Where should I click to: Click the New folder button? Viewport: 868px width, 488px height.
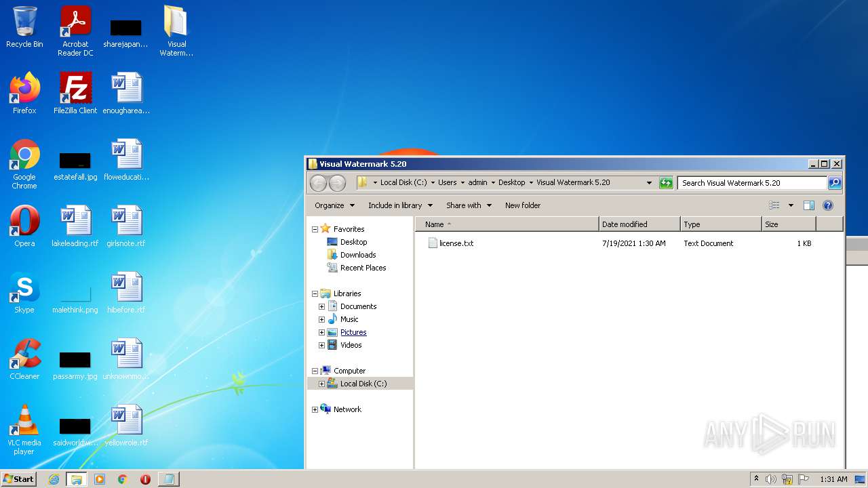(523, 205)
